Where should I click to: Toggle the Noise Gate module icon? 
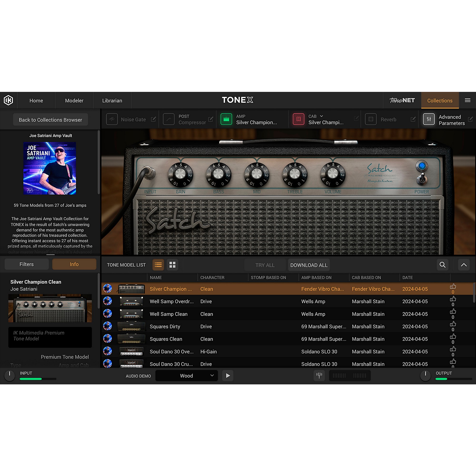tap(112, 119)
